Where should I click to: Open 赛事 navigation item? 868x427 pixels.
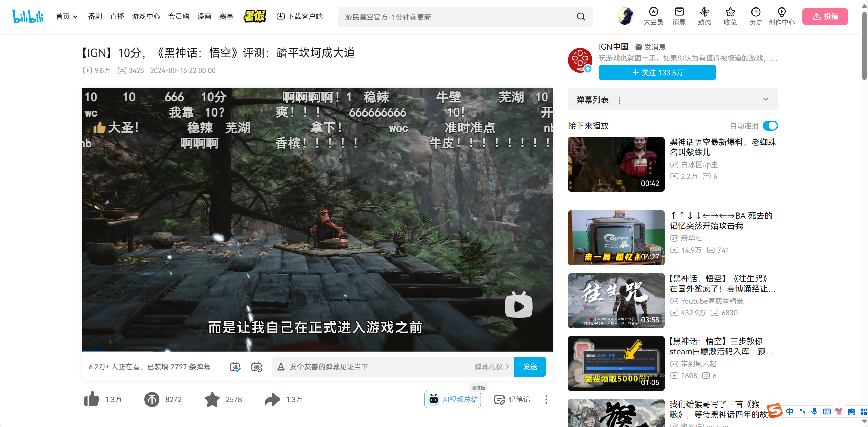tap(226, 16)
